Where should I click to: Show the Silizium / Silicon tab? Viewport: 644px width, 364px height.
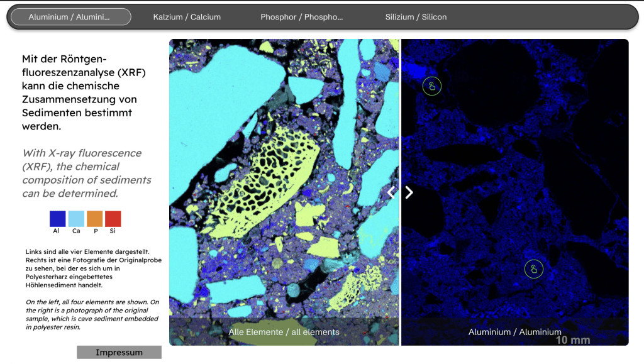click(x=416, y=17)
